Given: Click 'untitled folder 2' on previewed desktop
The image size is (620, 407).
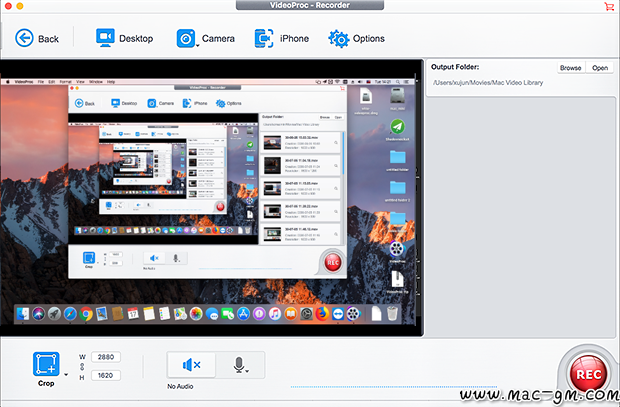Looking at the screenshot, I should (397, 188).
